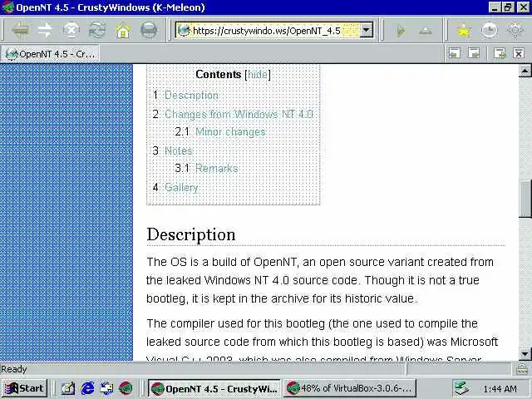Viewport: 532px width, 399px height.
Task: Open a new tab
Action: 500,53
